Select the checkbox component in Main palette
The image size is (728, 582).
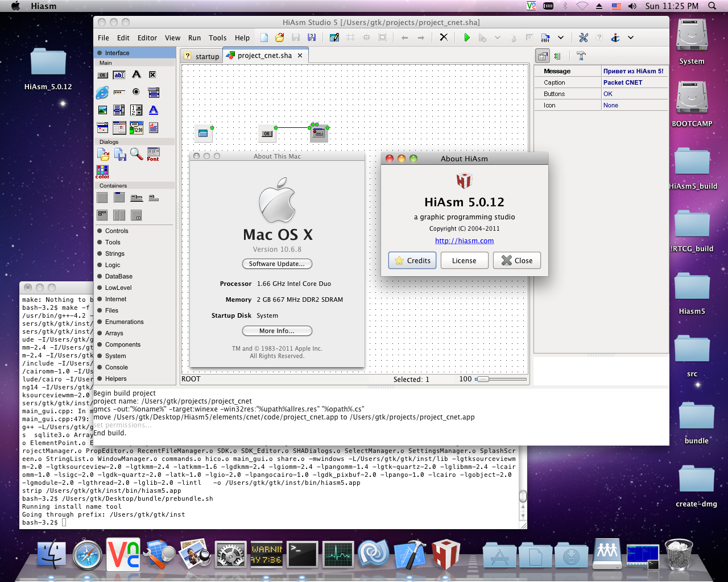[x=152, y=75]
